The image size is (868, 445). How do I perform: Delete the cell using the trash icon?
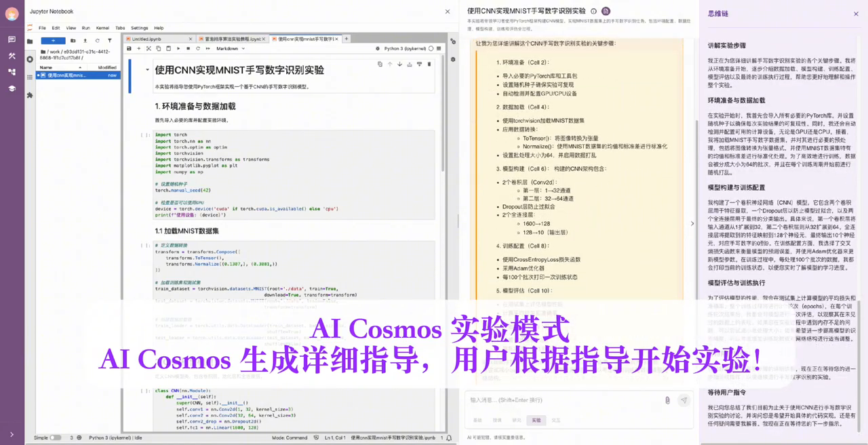429,64
